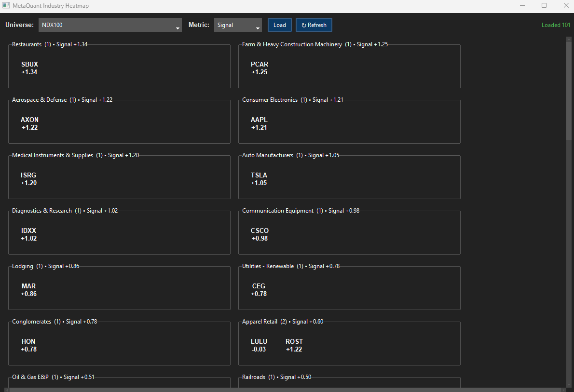
Task: Open the Universe NDX100 dropdown
Action: tap(110, 25)
